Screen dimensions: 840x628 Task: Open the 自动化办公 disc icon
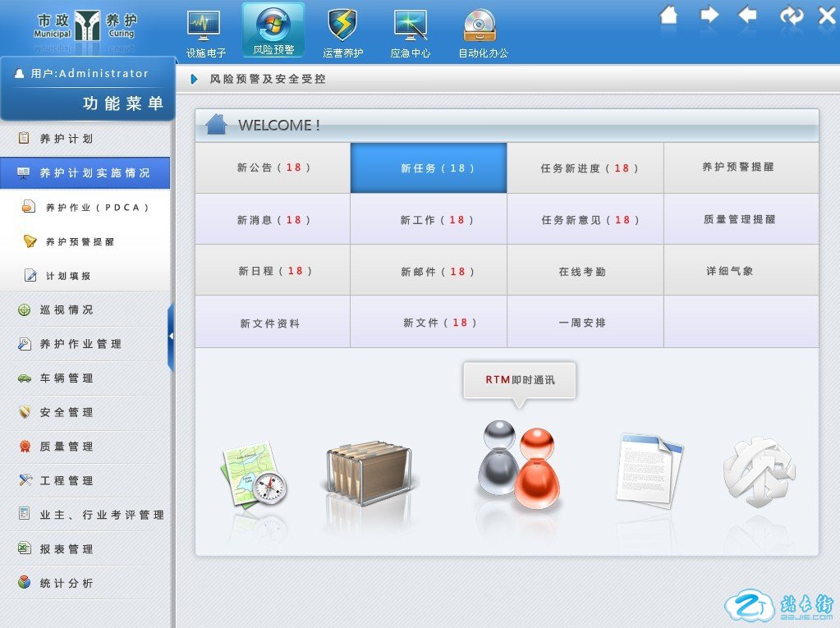(x=480, y=27)
